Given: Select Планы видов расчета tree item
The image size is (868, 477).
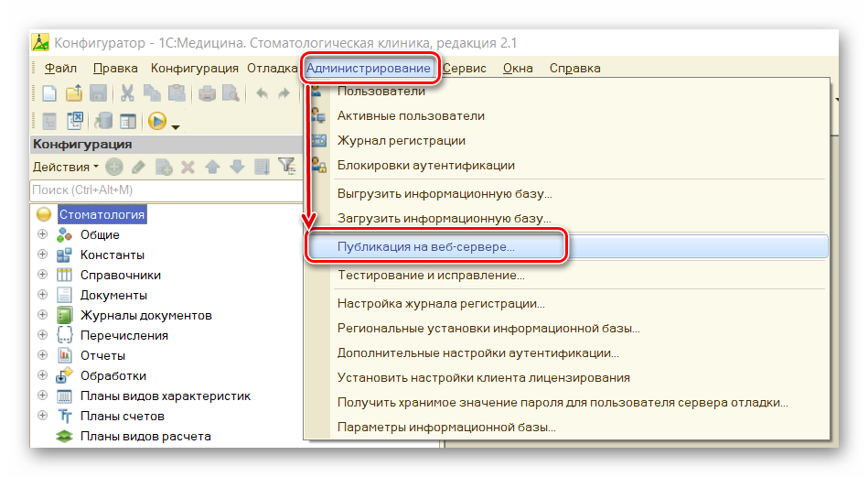Looking at the screenshot, I should tap(145, 436).
